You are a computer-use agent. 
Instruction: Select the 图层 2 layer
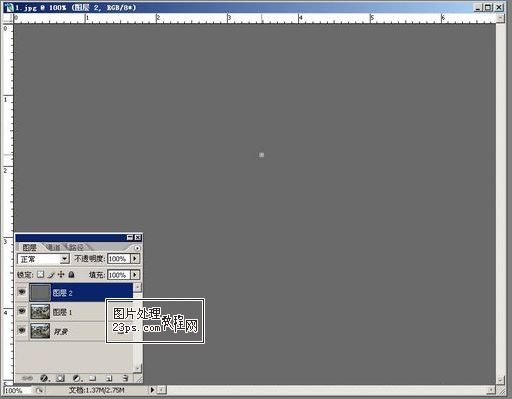[74, 293]
